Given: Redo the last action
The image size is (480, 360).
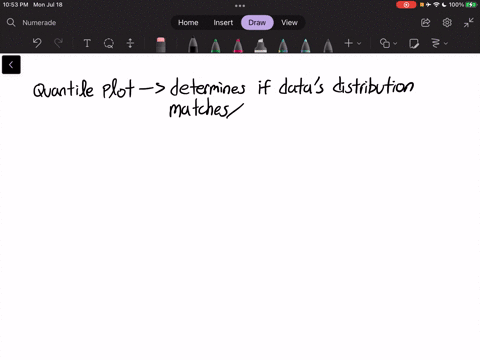Looking at the screenshot, I should [x=58, y=43].
